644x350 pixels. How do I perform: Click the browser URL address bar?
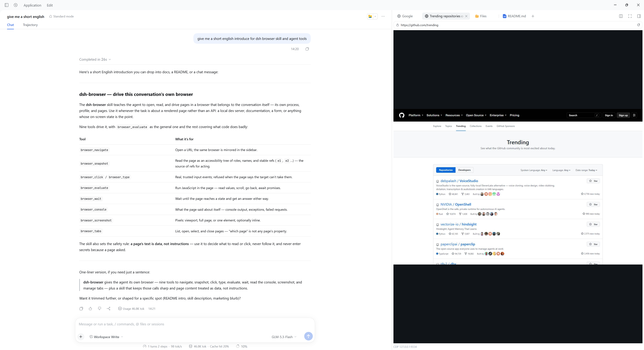pyautogui.click(x=515, y=25)
